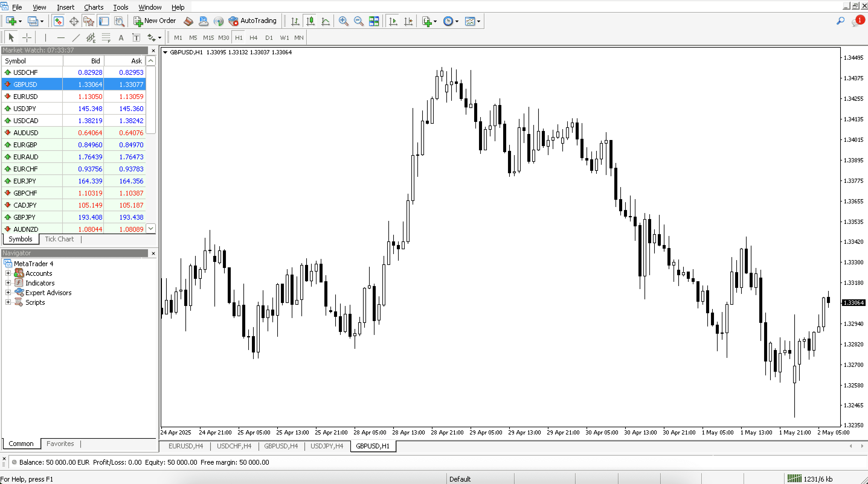
Task: Select EURUSD row in Market Watch
Action: (74, 97)
